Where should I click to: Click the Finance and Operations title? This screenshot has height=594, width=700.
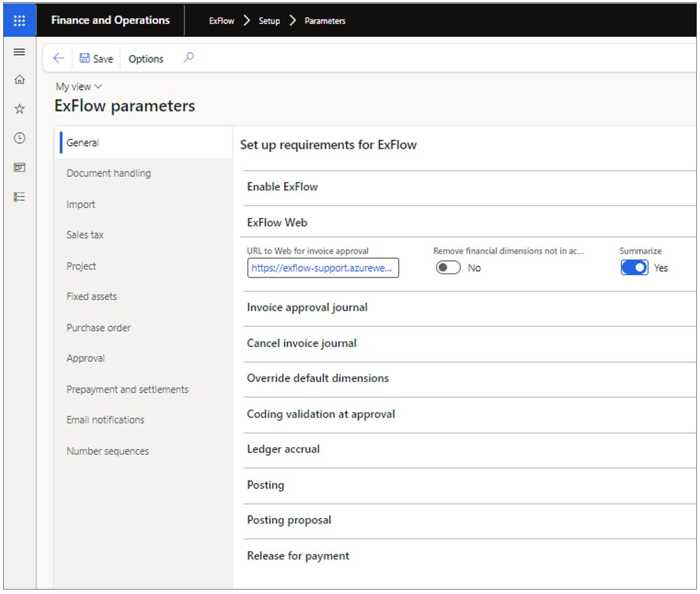tap(110, 20)
